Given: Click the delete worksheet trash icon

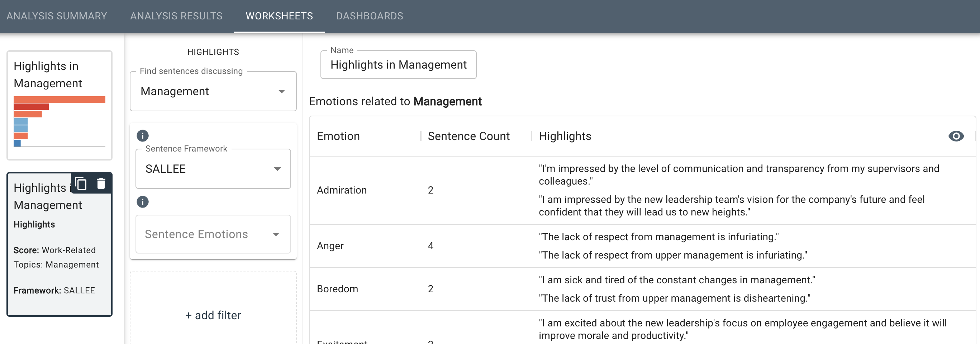Looking at the screenshot, I should tap(101, 183).
